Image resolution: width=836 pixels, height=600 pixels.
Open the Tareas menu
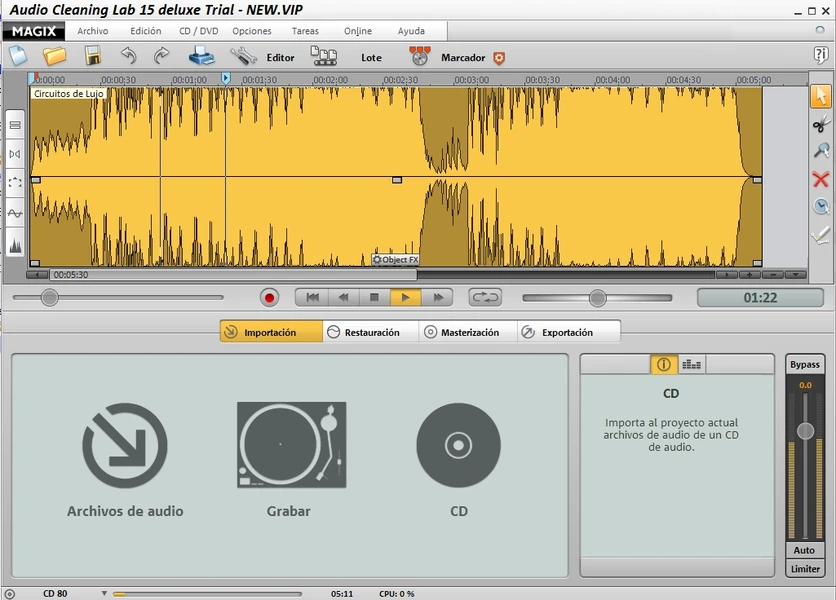point(305,31)
